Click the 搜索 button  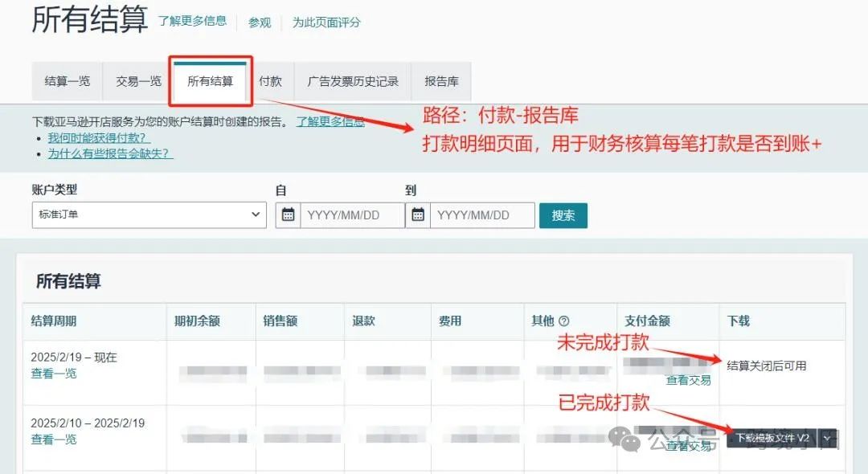tap(563, 215)
